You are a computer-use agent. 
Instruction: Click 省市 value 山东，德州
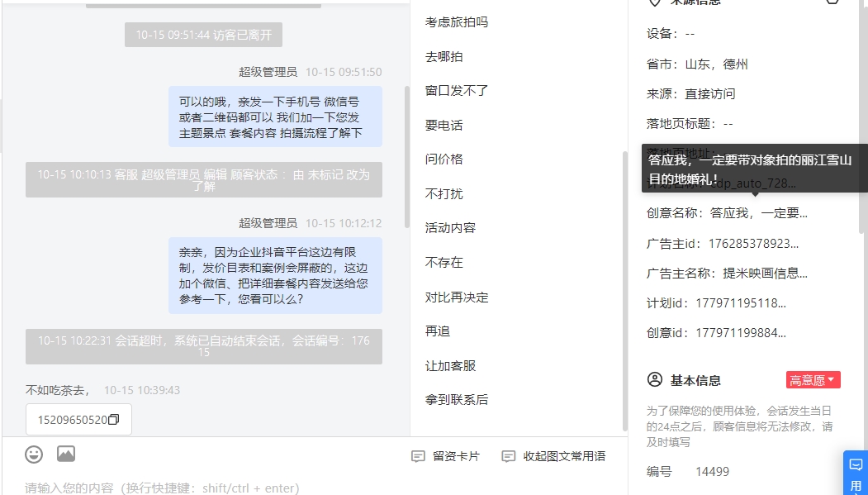pyautogui.click(x=716, y=64)
